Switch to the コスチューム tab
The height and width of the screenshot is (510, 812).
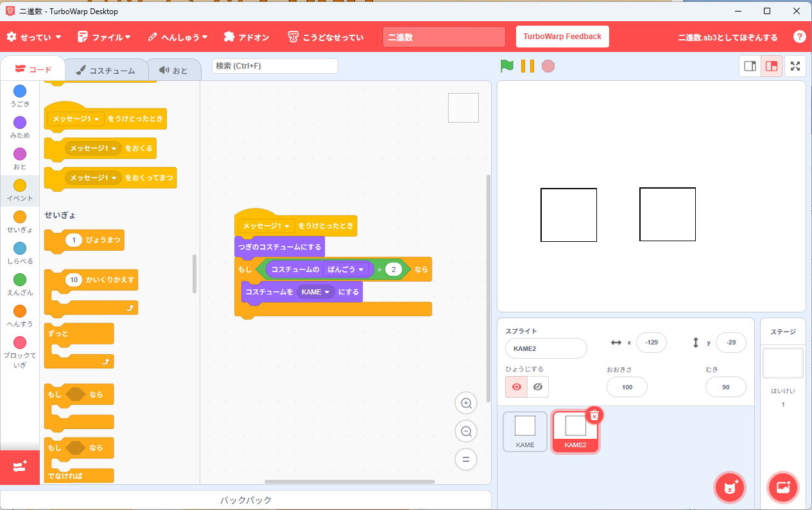tap(105, 70)
